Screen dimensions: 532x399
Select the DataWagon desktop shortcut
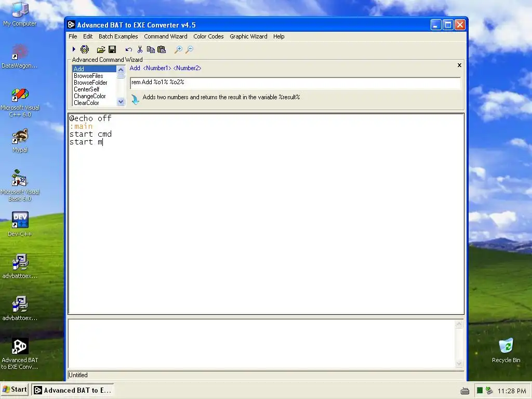tap(20, 56)
